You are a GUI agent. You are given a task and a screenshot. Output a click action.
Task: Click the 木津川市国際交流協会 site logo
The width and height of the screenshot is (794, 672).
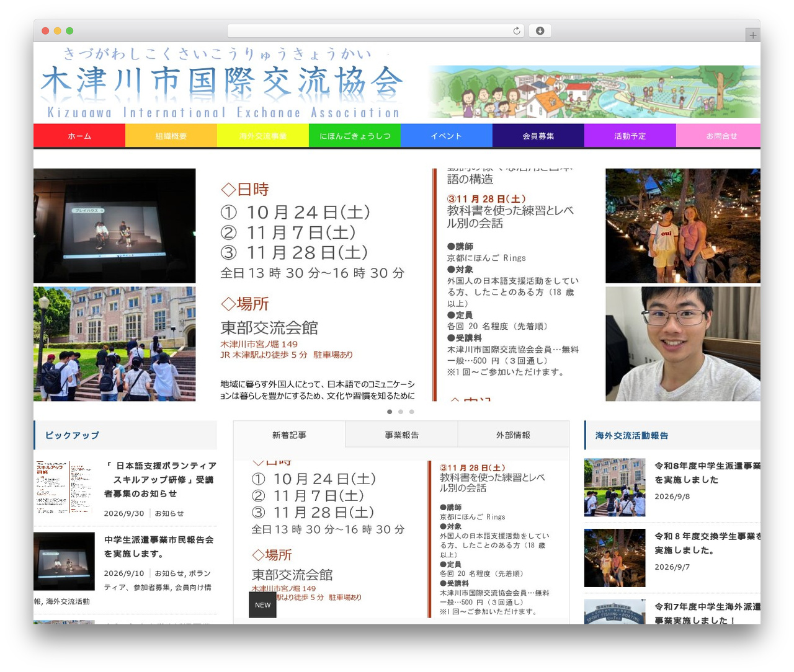[x=222, y=83]
